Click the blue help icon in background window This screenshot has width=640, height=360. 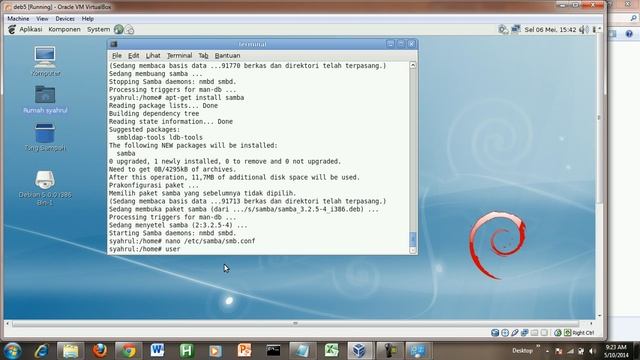(629, 34)
